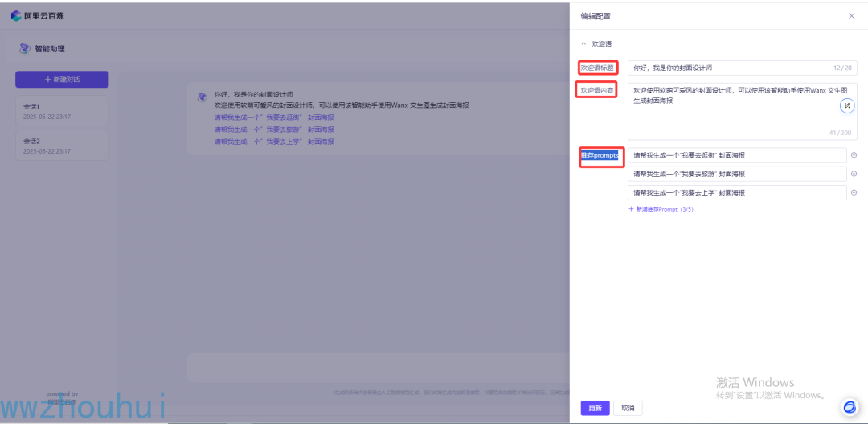This screenshot has width=868, height=424.
Task: Click the "我要去上学" prompt input field
Action: [737, 193]
